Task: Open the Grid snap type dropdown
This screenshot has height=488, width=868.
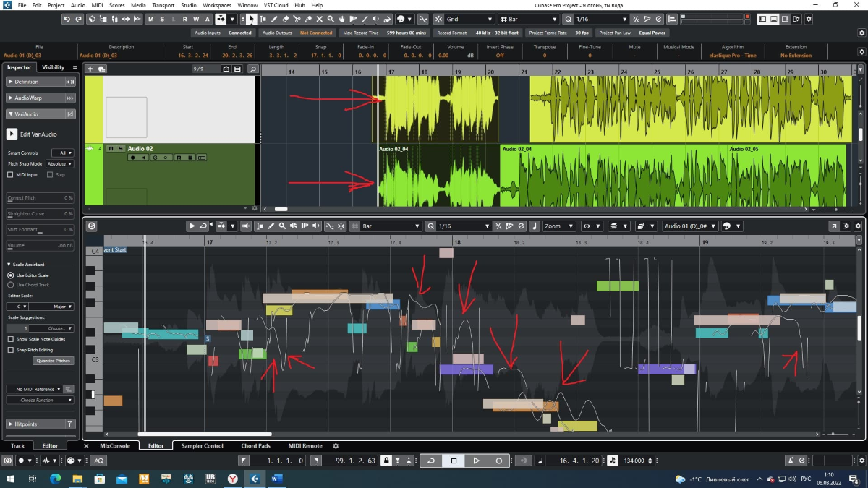Action: (x=469, y=19)
